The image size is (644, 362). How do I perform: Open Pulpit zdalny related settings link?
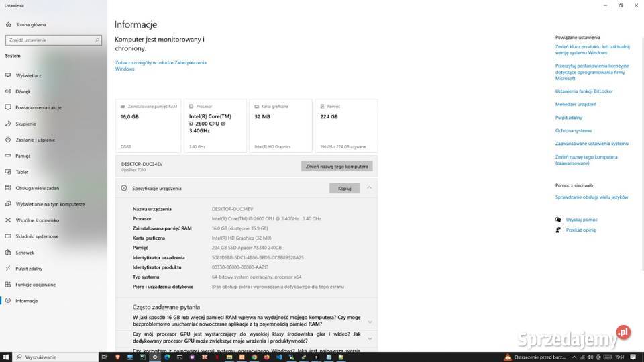click(x=568, y=118)
